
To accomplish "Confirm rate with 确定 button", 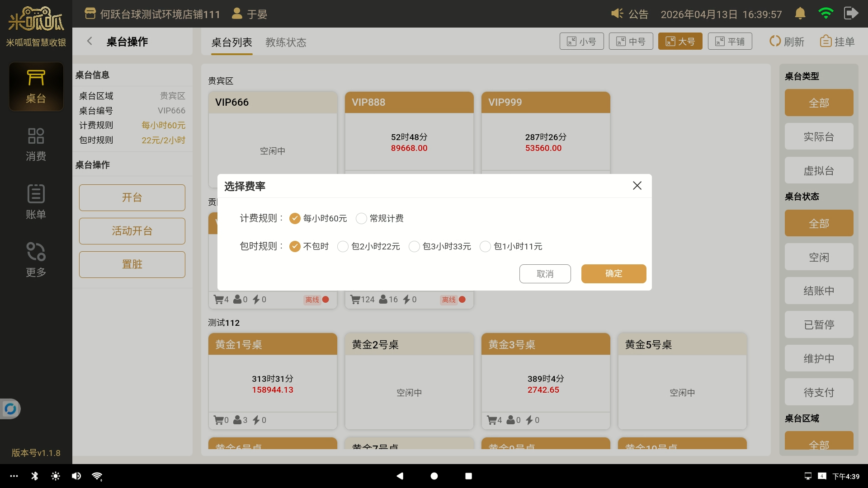I will tap(613, 274).
